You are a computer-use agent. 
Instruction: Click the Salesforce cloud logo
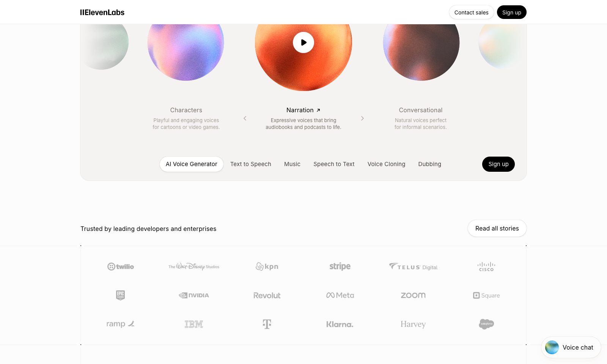coord(486,324)
